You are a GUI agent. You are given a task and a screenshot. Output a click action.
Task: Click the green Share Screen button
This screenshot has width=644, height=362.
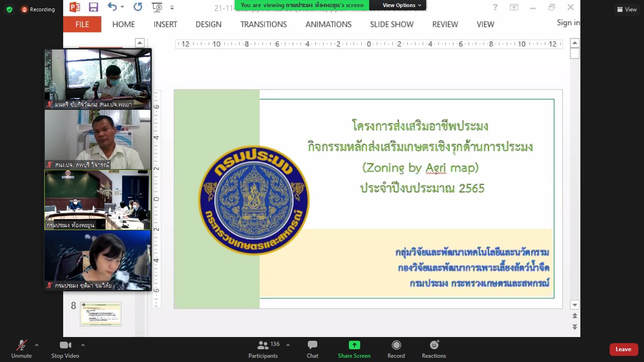pos(354,349)
